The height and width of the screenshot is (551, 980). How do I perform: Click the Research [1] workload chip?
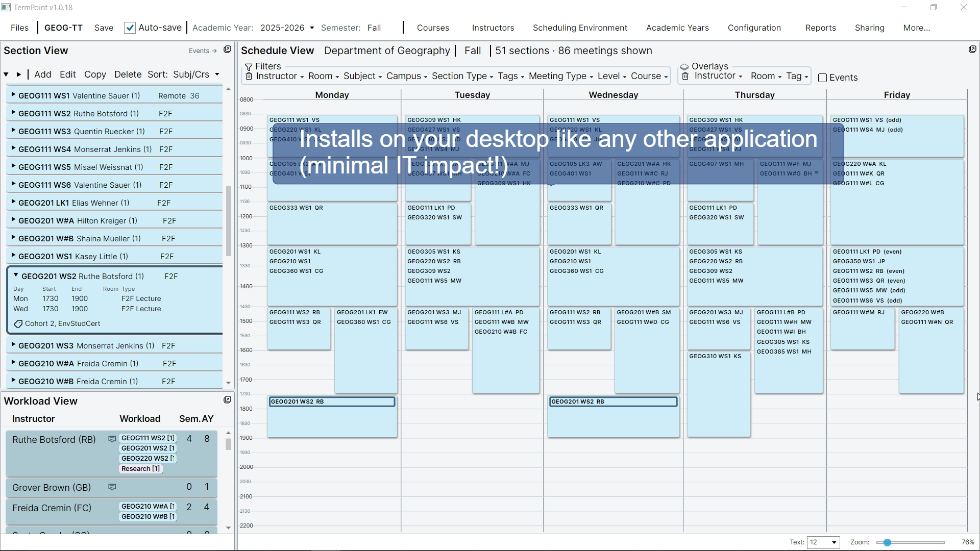pyautogui.click(x=140, y=469)
